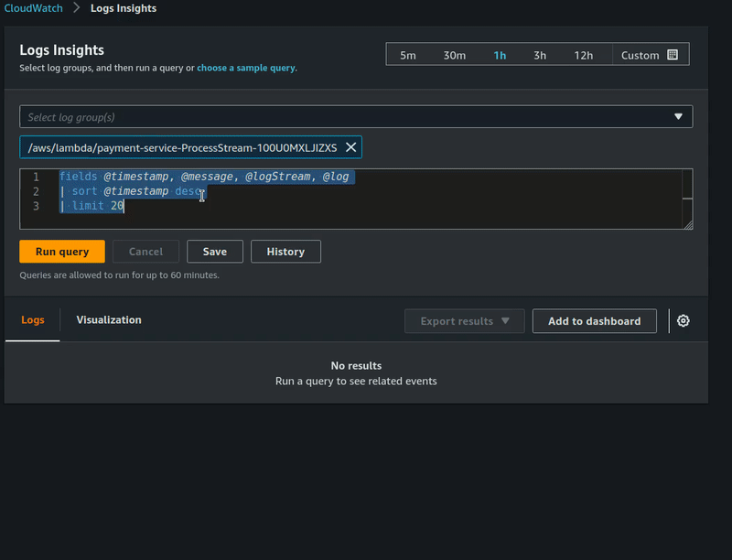Open the Custom time range calendar icon
This screenshot has width=732, height=560.
[673, 55]
